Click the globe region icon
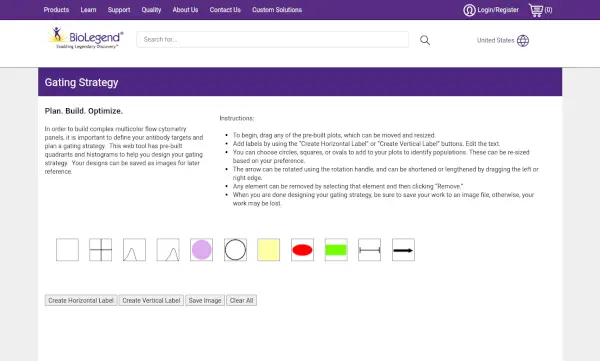This screenshot has height=361, width=600. [x=523, y=41]
